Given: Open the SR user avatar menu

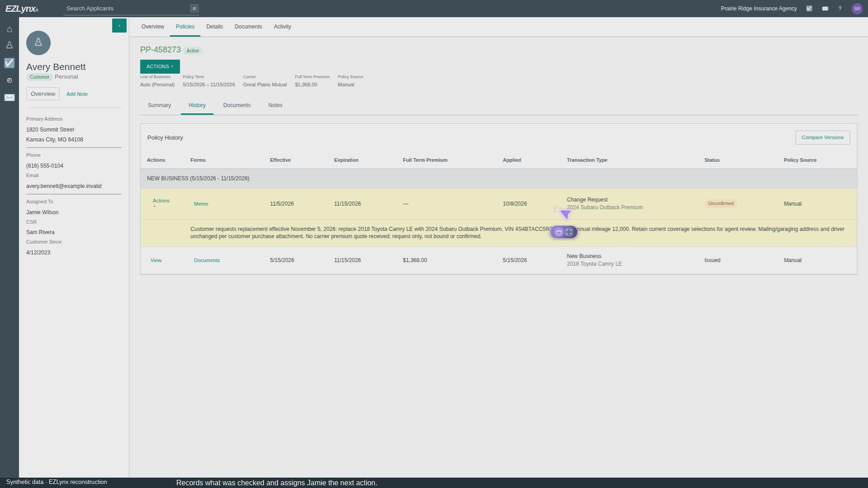Looking at the screenshot, I should click(x=857, y=9).
